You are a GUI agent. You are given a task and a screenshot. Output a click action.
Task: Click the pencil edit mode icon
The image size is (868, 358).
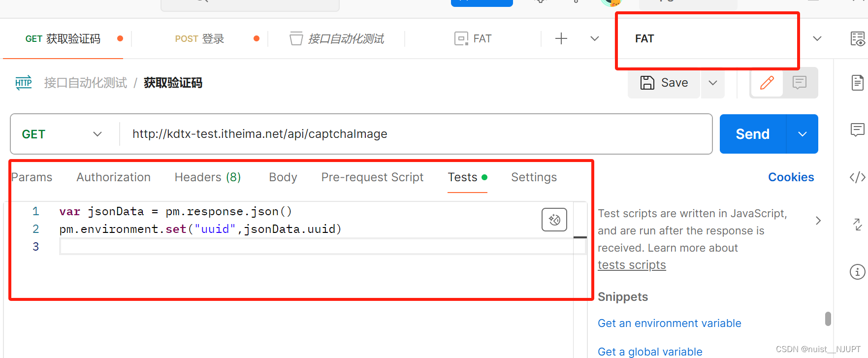(x=767, y=83)
